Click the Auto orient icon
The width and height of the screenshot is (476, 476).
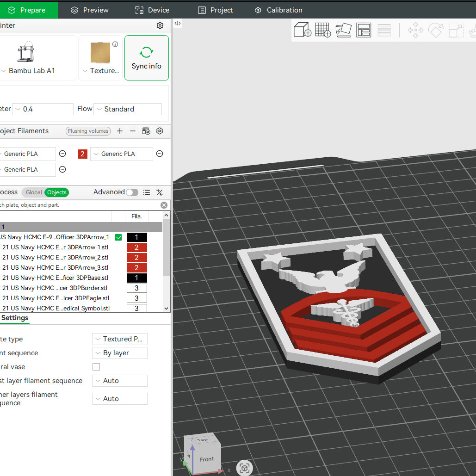[x=343, y=30]
